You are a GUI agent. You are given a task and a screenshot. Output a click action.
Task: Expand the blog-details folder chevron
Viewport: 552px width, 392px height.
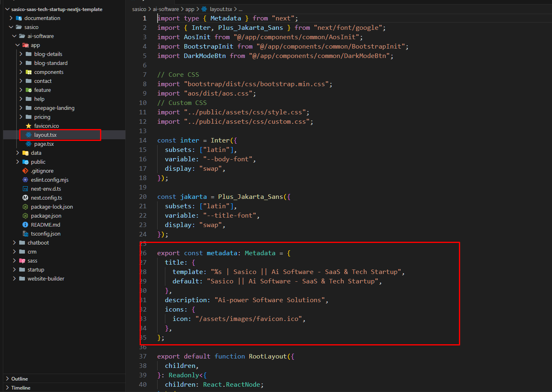click(x=21, y=54)
